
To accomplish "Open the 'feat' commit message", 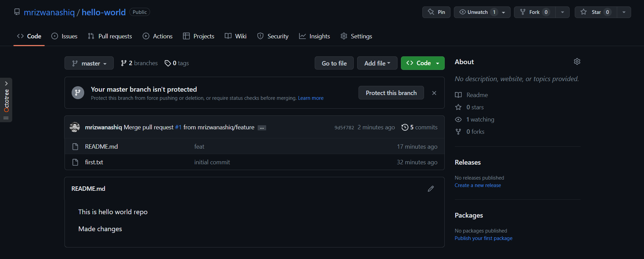I will pyautogui.click(x=199, y=147).
